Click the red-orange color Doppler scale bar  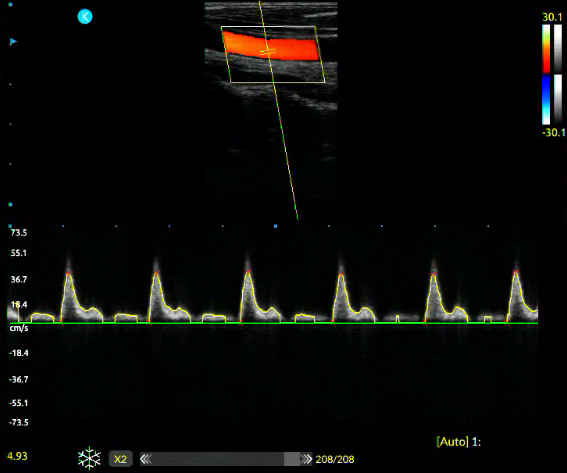coord(546,49)
